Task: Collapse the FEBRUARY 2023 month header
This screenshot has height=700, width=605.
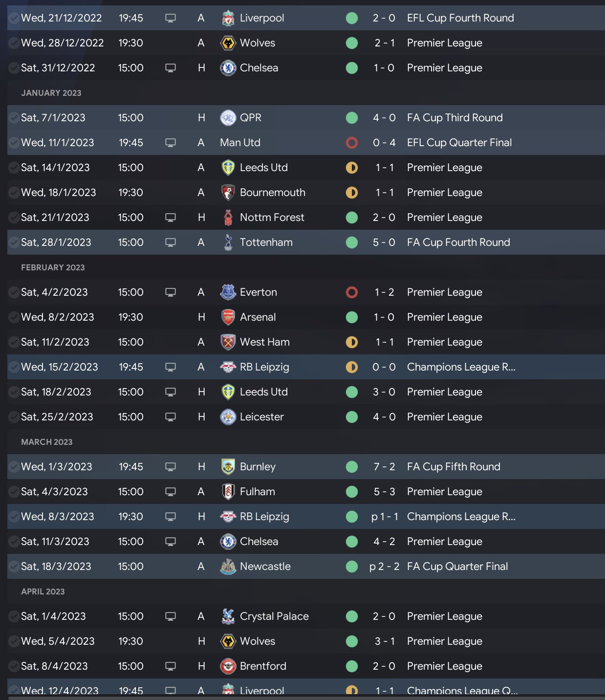Action: (53, 267)
